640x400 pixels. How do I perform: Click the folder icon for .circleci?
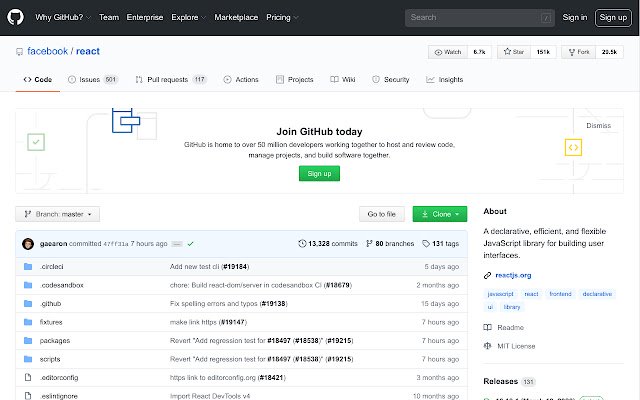tap(28, 267)
